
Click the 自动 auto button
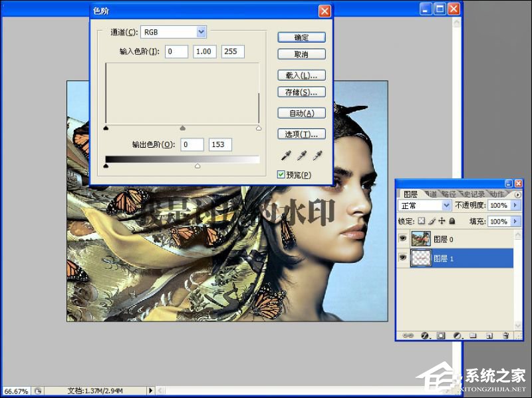tap(301, 112)
